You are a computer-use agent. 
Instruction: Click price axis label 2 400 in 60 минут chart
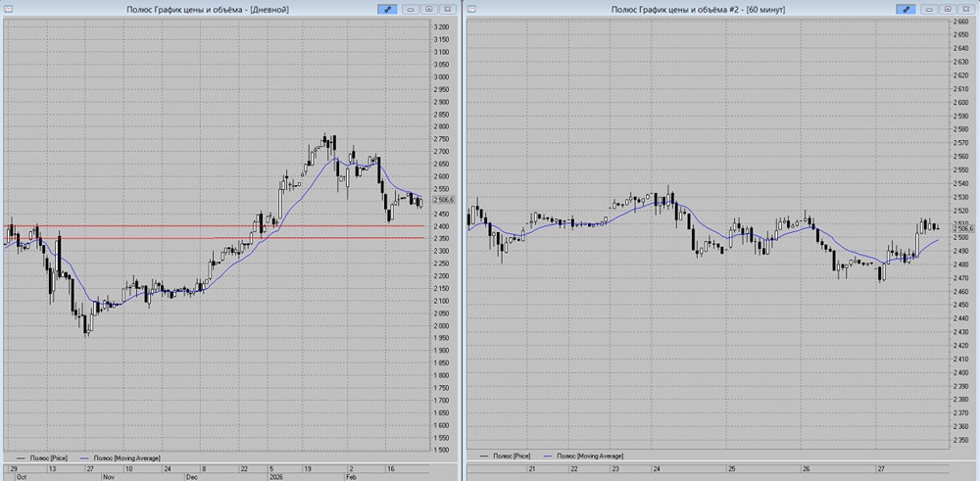point(961,372)
